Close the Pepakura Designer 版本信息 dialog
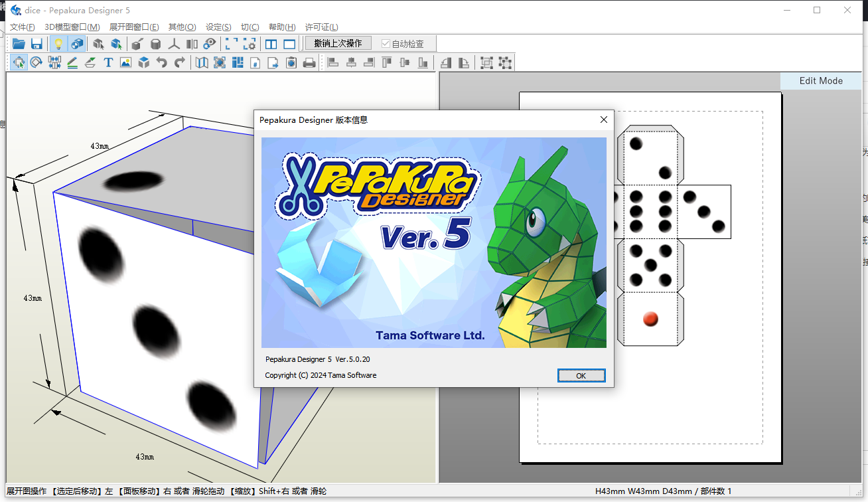The image size is (868, 502). coord(604,120)
